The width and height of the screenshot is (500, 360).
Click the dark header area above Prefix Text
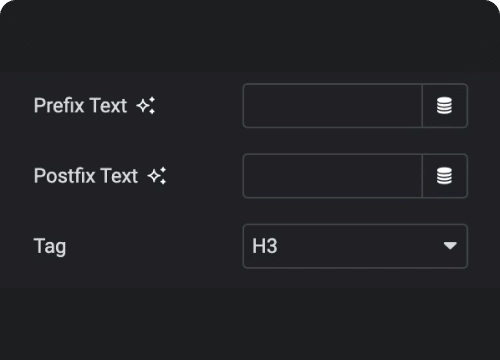(x=250, y=36)
